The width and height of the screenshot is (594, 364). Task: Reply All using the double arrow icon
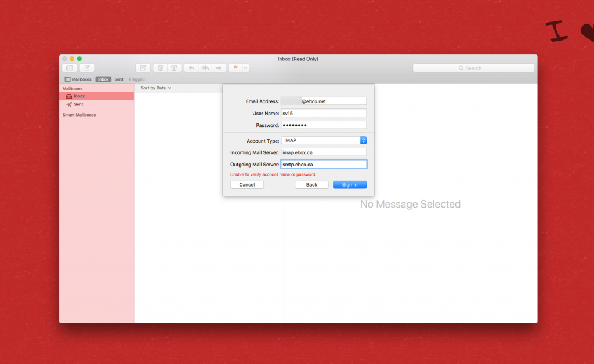point(205,68)
